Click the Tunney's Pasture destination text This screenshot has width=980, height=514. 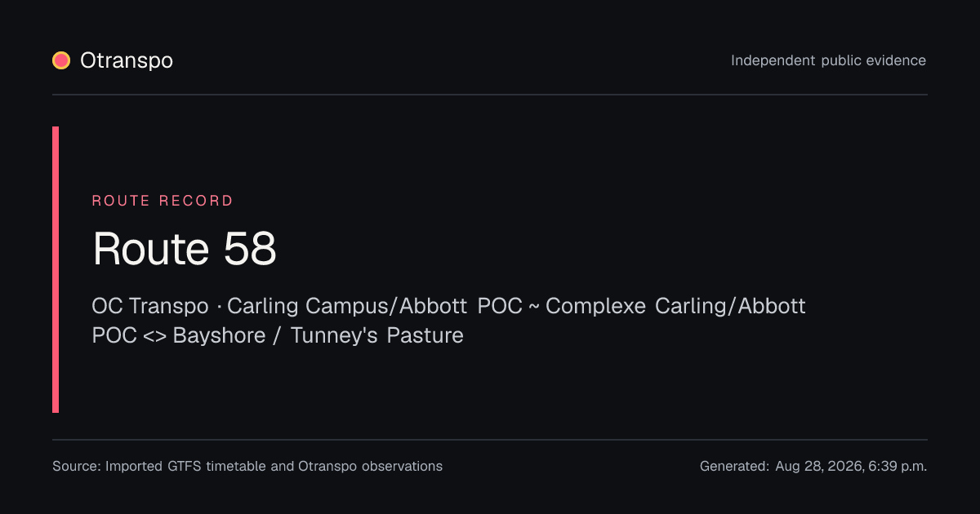pos(376,335)
